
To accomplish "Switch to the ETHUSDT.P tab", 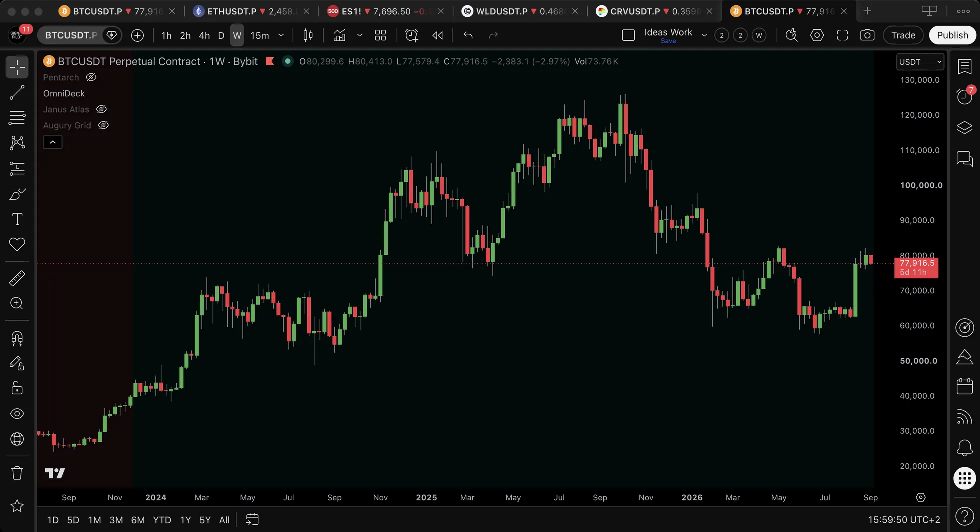I will [x=251, y=11].
